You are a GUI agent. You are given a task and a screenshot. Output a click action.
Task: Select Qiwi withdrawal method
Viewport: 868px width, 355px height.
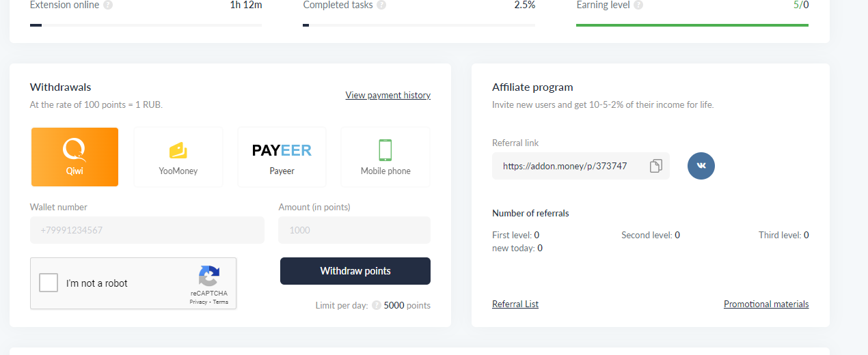(74, 157)
